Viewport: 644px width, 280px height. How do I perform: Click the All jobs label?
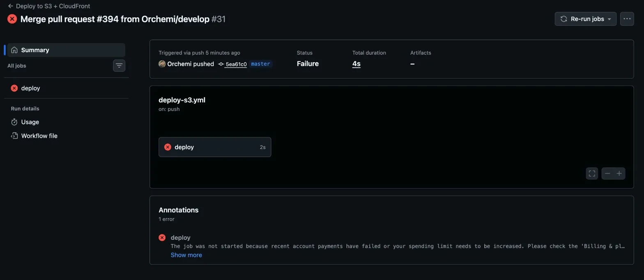(x=17, y=66)
